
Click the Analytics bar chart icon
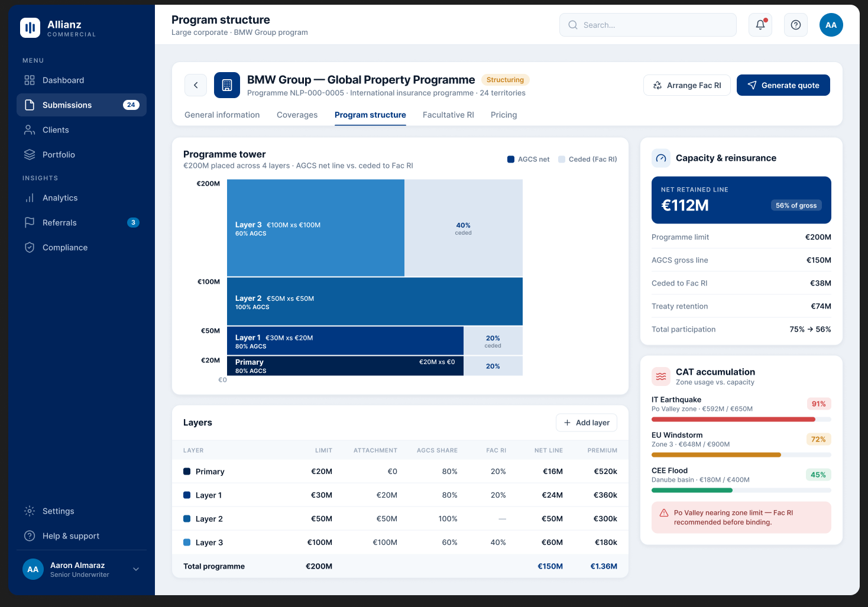(30, 198)
